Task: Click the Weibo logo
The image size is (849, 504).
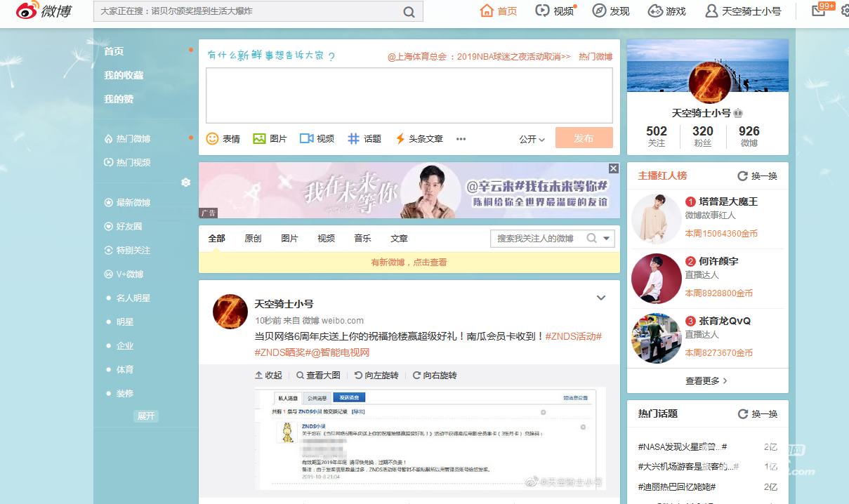Action: pos(44,11)
